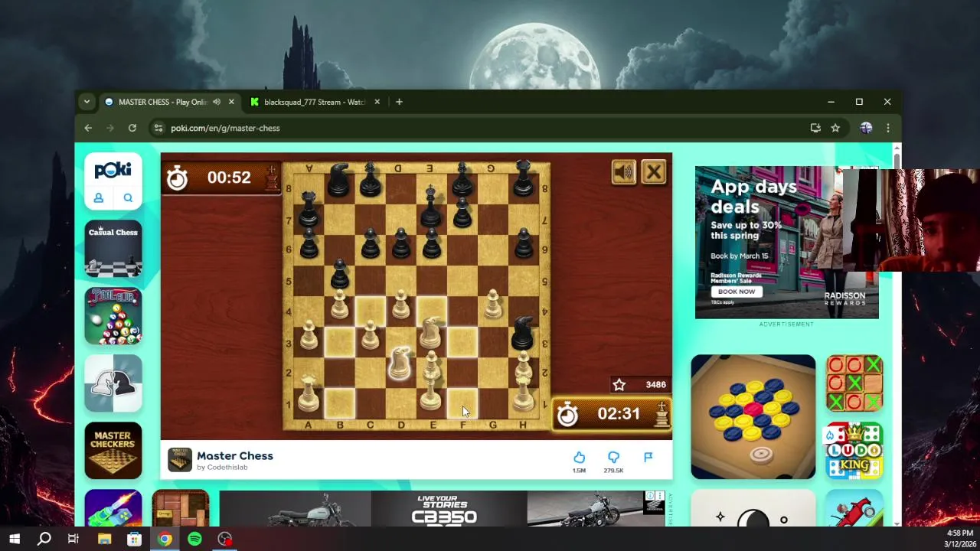Viewport: 980px width, 551px height.
Task: Close the chess game with X button
Action: (x=654, y=172)
